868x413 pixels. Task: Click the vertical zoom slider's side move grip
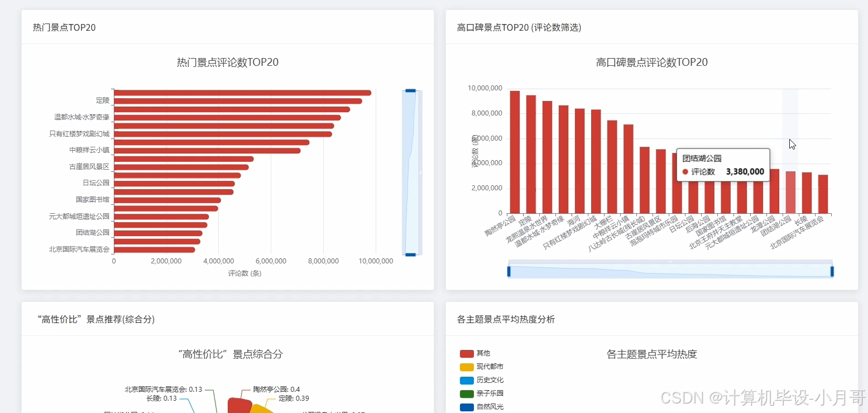tap(420, 172)
